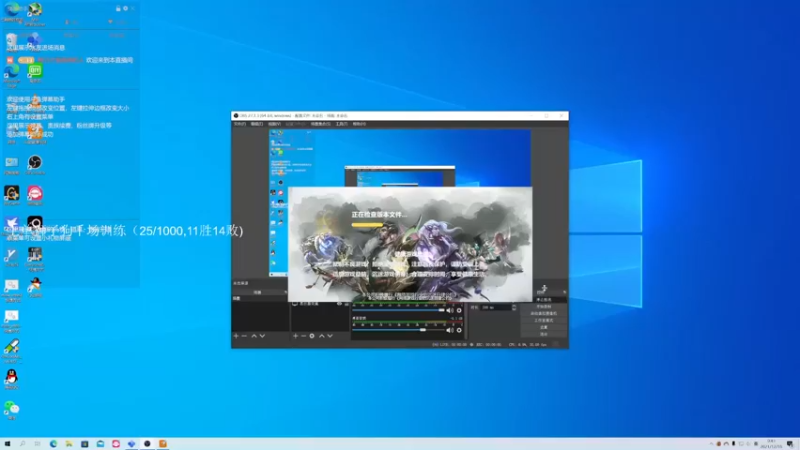Open the Recycle Bin desktop icon
Screen dimensions: 800x450
pyautogui.click(x=11, y=42)
